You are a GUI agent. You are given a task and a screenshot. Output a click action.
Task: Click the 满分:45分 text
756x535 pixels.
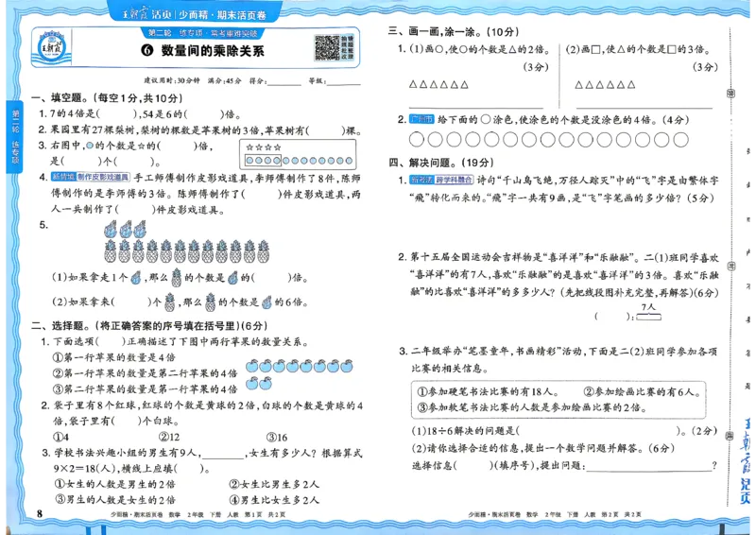click(224, 80)
